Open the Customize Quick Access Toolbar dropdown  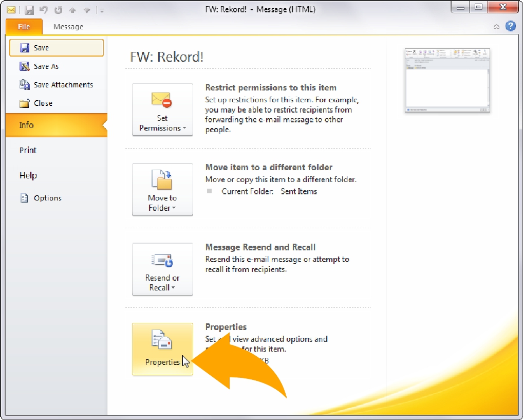pos(102,11)
